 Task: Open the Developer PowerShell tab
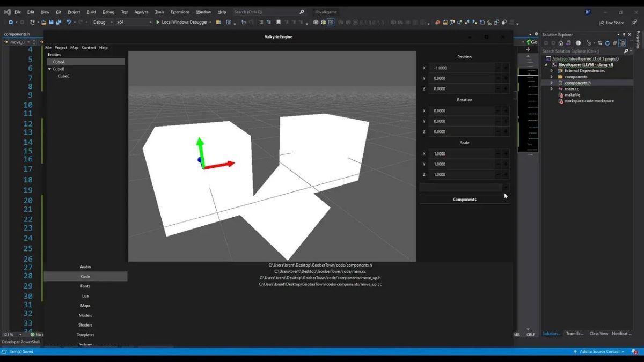click(x=21, y=342)
